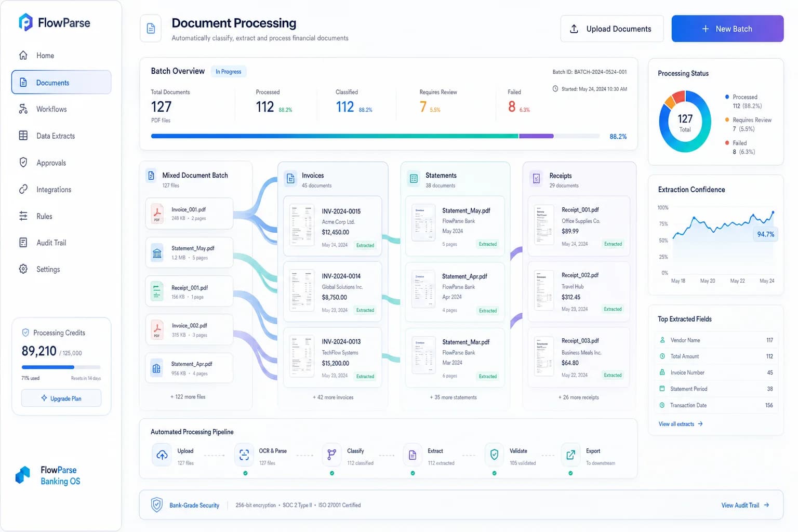Click the Upgrade Plan button
798x532 pixels.
point(61,398)
